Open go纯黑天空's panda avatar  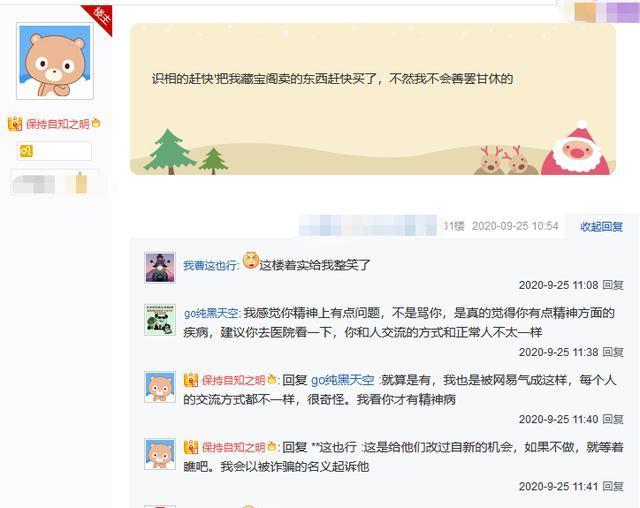(160, 320)
